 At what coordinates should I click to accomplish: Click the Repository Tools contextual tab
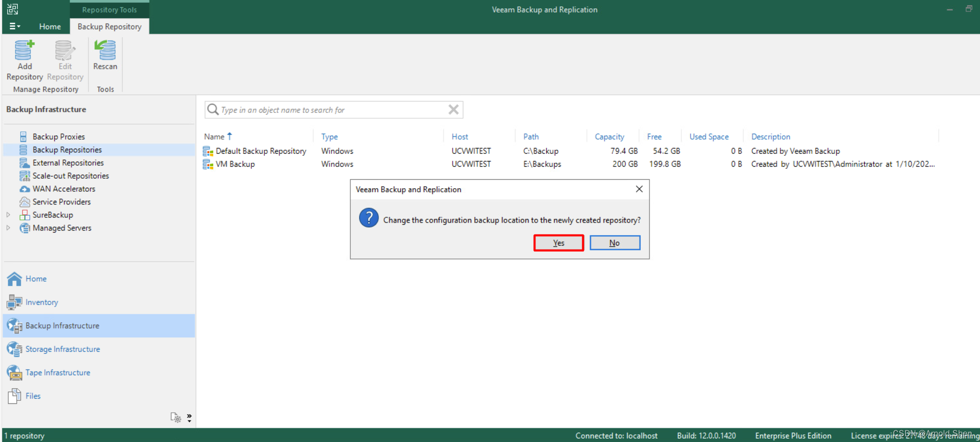point(109,9)
